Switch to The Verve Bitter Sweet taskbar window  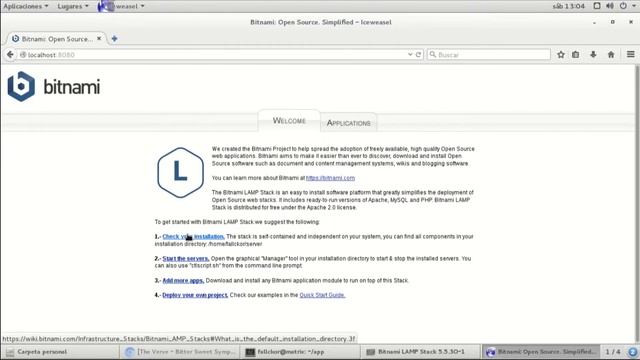click(x=180, y=351)
